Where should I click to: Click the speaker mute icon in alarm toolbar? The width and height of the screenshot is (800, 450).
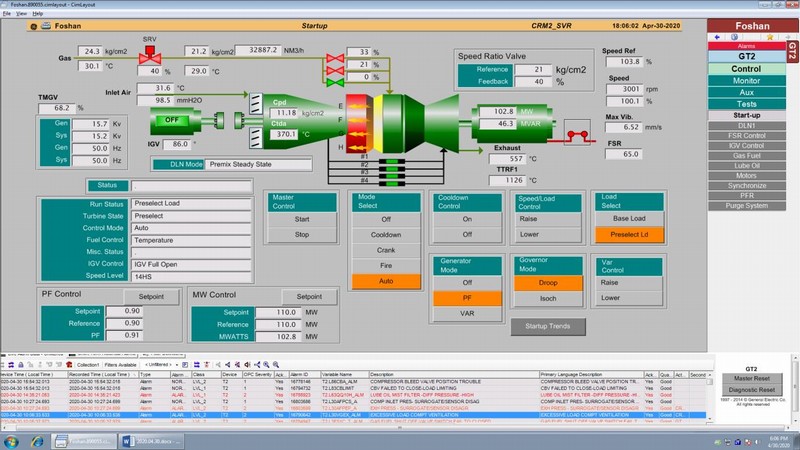247,365
